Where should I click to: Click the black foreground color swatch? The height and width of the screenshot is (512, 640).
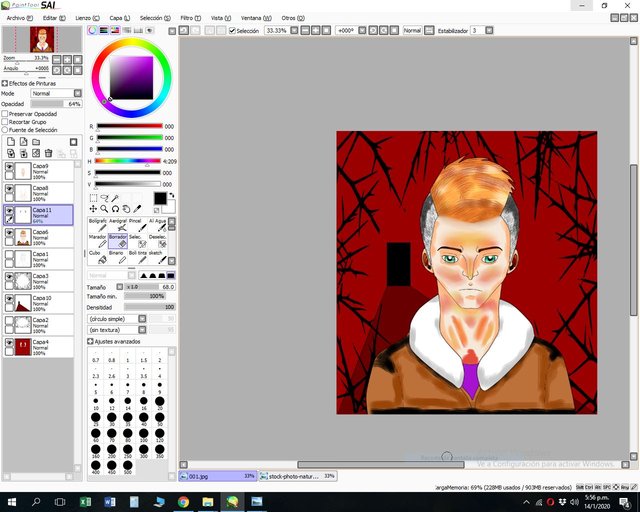160,198
